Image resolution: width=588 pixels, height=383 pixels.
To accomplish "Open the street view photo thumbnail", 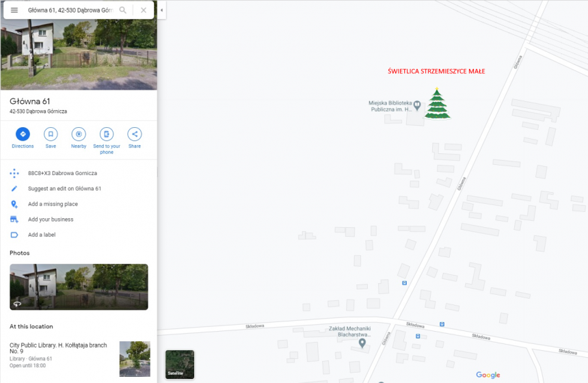I will click(79, 287).
